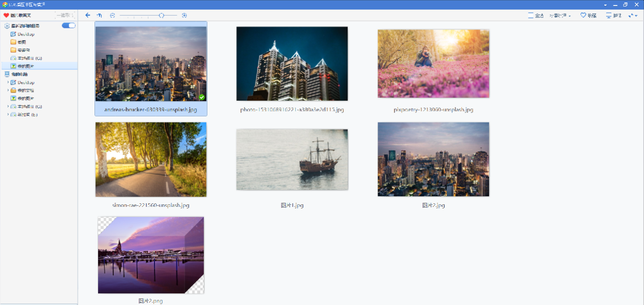Screen dimensions: 644x305
Task: Click the one-click import button in sidebar
Action: 65,15
